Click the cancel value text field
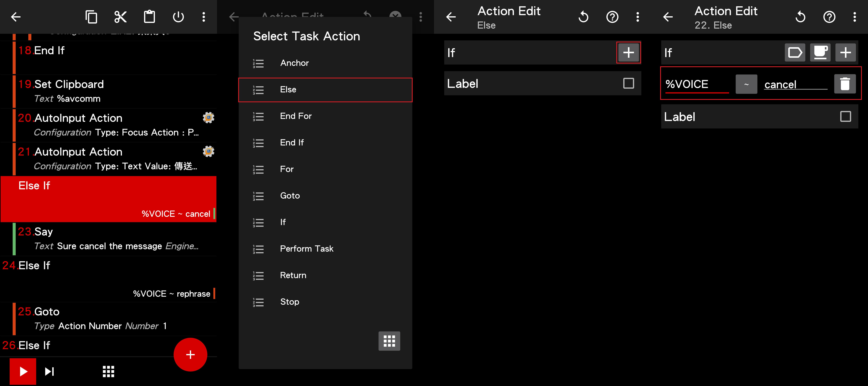The image size is (868, 386). tap(795, 84)
